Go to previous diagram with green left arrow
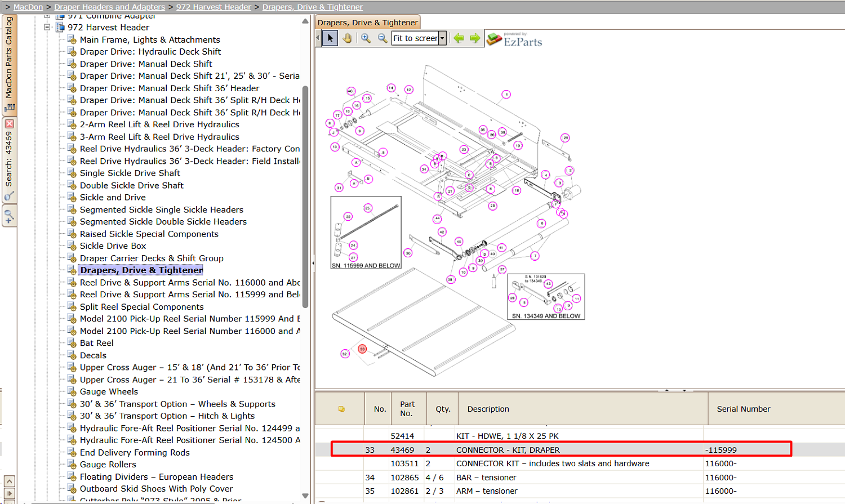Viewport: 845px width, 504px height. click(x=459, y=38)
